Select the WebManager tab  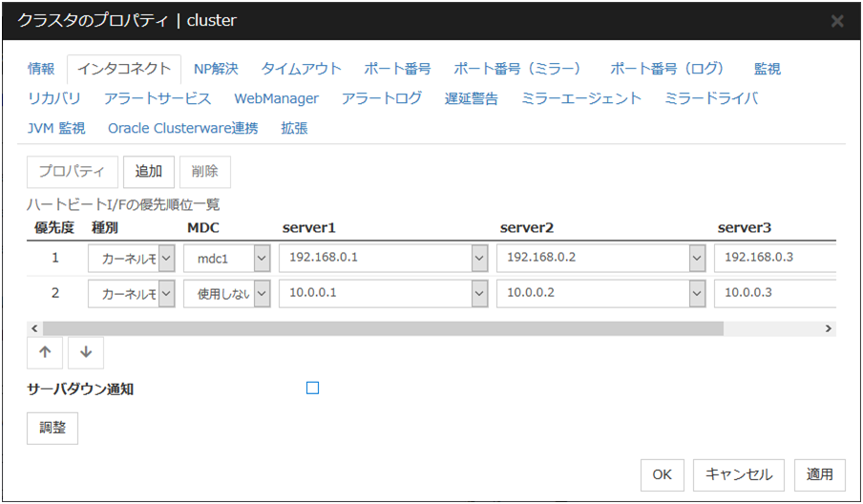pyautogui.click(x=276, y=98)
